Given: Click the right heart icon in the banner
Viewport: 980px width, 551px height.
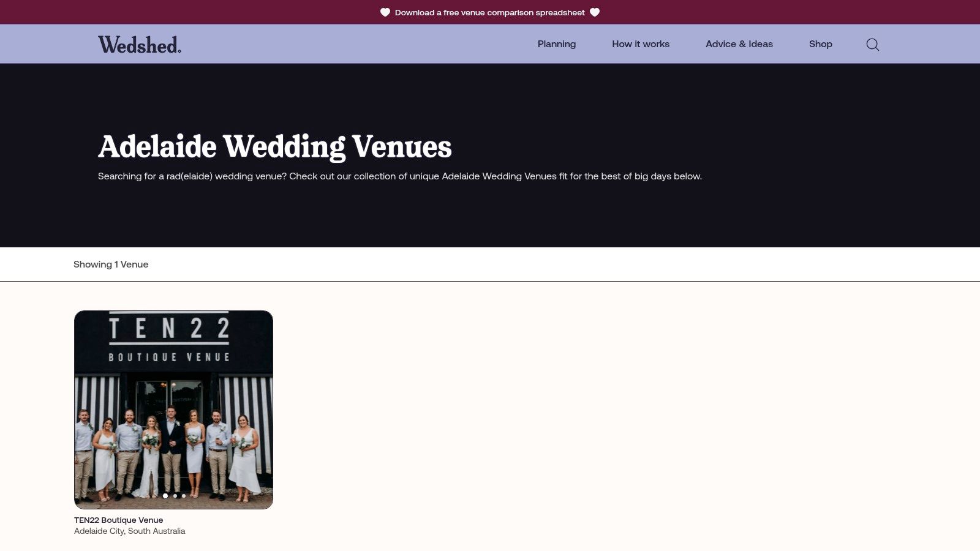Looking at the screenshot, I should tap(595, 12).
